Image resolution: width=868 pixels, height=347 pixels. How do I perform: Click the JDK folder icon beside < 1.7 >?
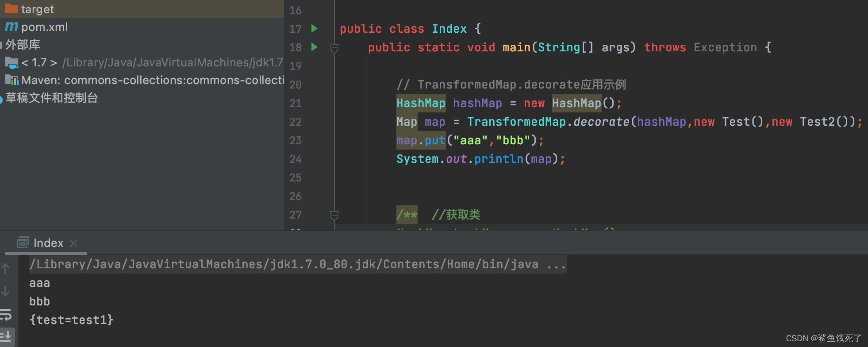[12, 63]
